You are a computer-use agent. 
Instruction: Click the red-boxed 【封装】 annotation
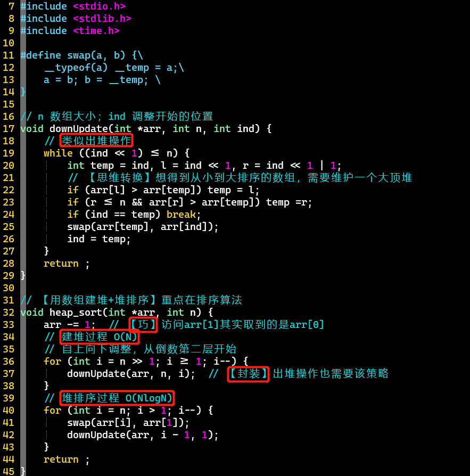click(x=248, y=374)
